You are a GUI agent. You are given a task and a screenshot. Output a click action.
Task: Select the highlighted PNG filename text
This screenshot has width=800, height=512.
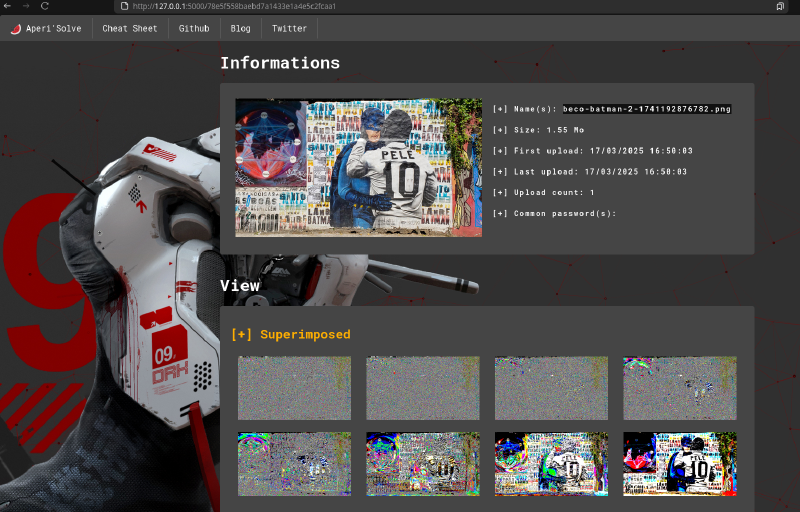coord(646,109)
